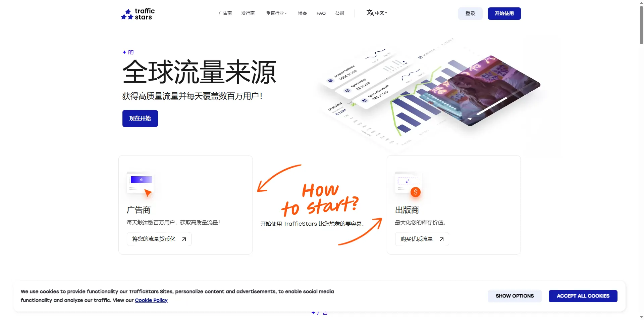Click the 最大化您的库存价值 text

pos(420,222)
